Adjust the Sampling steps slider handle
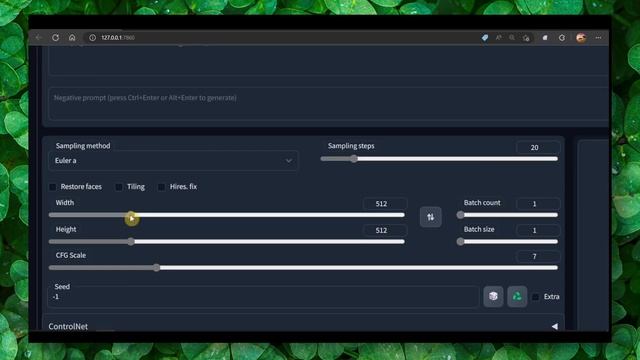Image resolution: width=640 pixels, height=360 pixels. tap(354, 159)
